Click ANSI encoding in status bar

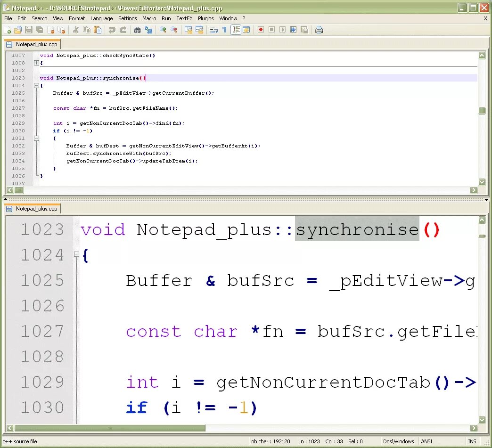pos(427,441)
